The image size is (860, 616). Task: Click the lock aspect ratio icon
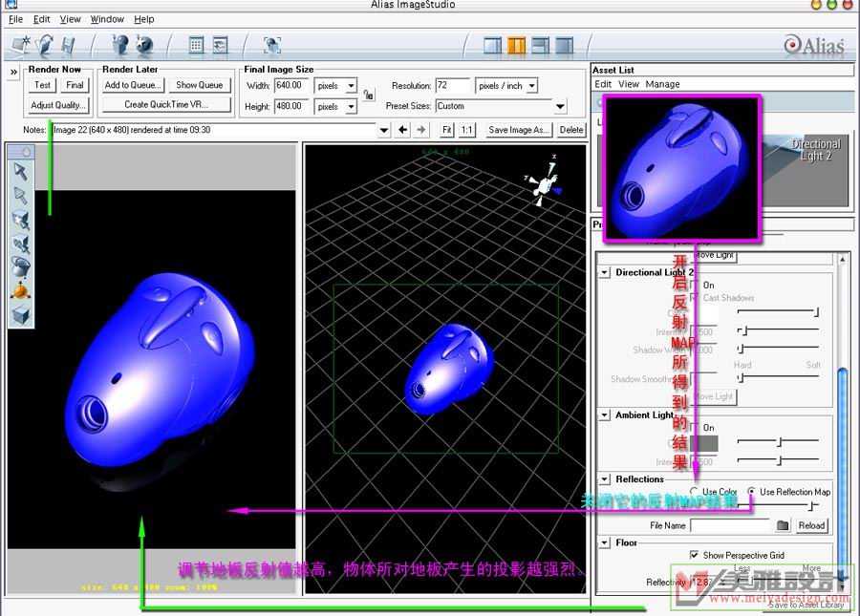coord(369,95)
